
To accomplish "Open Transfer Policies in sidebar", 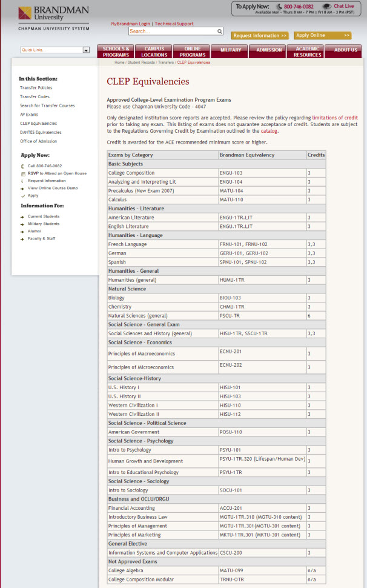I will [x=36, y=88].
